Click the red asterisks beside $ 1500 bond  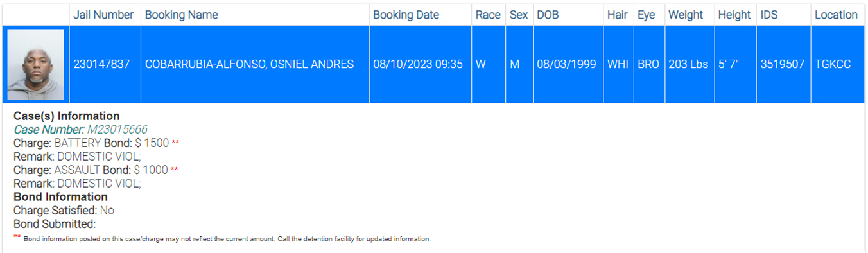pyautogui.click(x=175, y=143)
